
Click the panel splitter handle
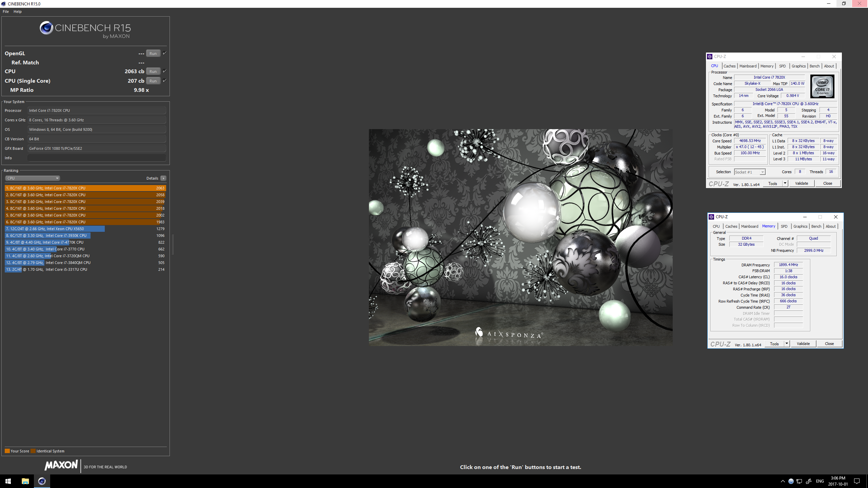(173, 244)
